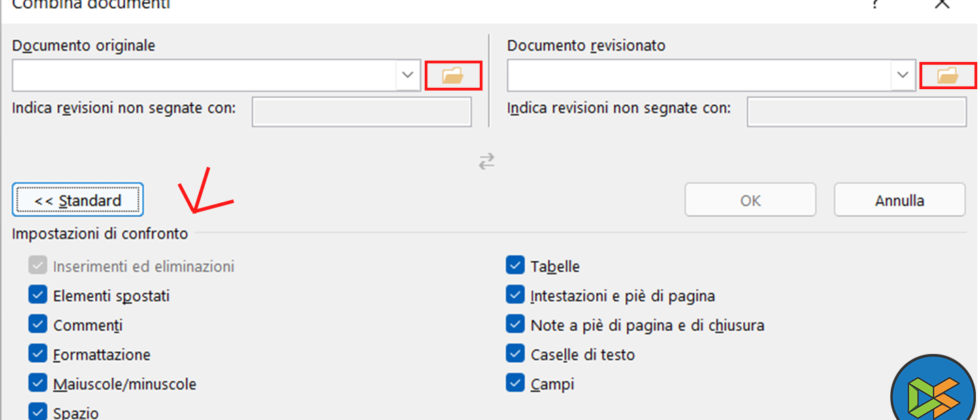Uncheck the Elementi spostati checkbox
This screenshot has width=980, height=420.
click(38, 296)
